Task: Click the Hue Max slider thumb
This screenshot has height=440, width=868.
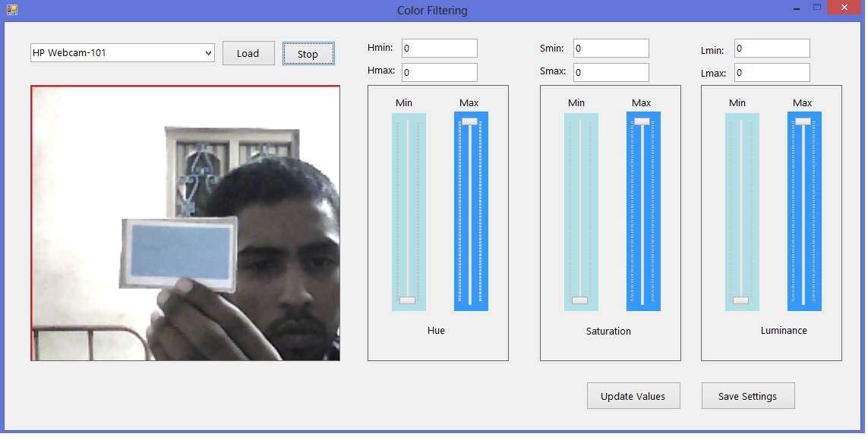Action: click(x=470, y=121)
